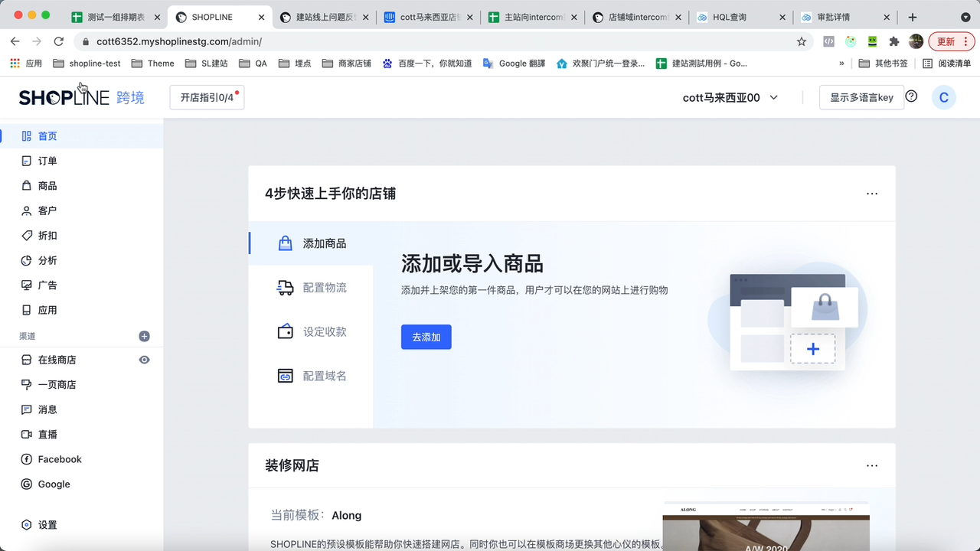Open the 在线商店 storefront icon

tap(27, 360)
